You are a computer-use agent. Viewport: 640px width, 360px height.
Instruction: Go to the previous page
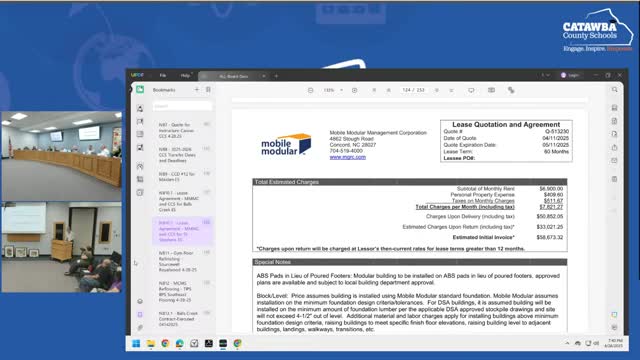click(389, 90)
